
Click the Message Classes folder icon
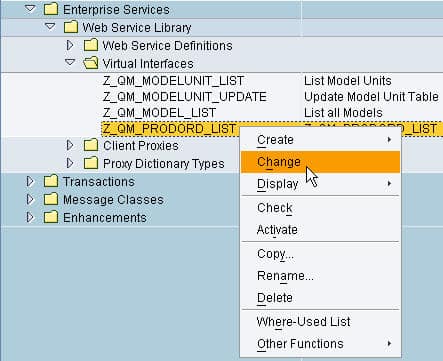coord(51,199)
